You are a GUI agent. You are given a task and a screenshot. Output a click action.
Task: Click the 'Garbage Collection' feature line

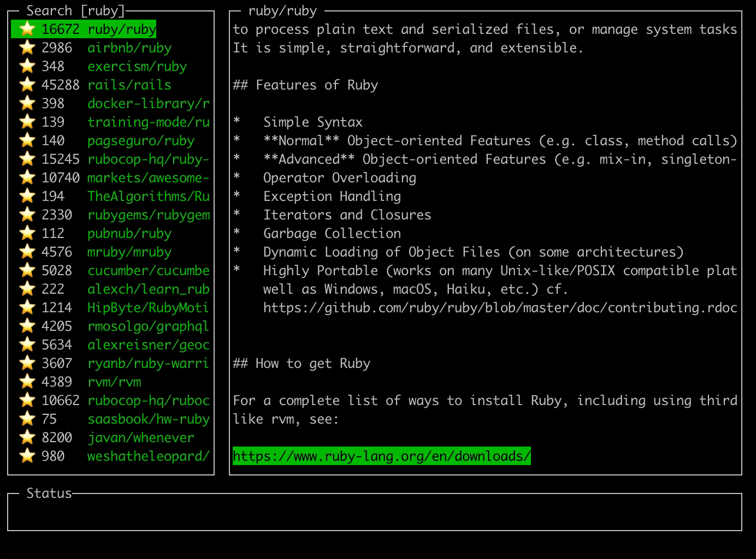[x=332, y=233]
